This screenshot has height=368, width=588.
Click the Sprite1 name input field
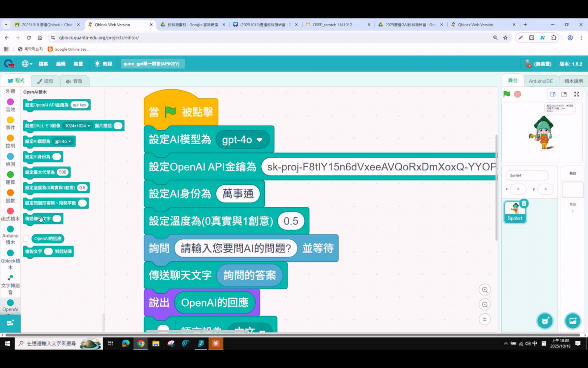pyautogui.click(x=527, y=176)
